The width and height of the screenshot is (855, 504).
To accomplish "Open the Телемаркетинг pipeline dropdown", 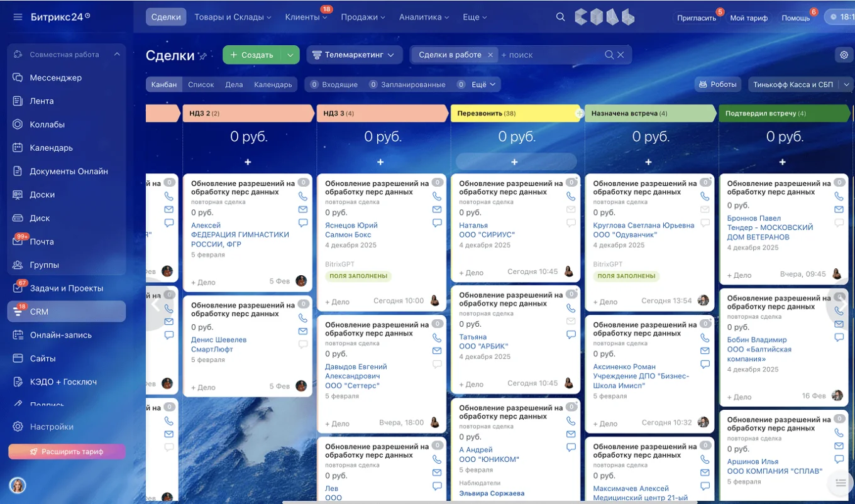I will pyautogui.click(x=355, y=55).
